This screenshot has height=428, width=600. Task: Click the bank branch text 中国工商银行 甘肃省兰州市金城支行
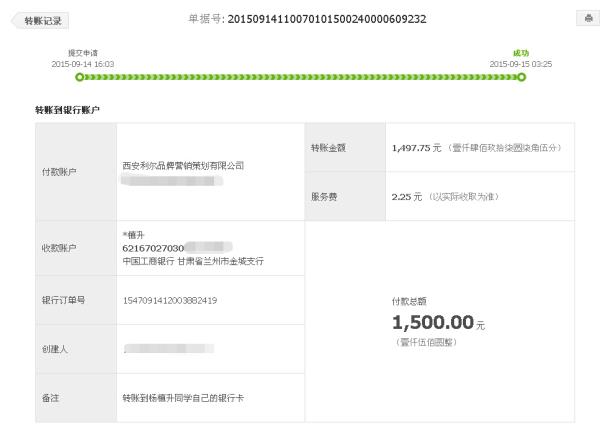[193, 261]
